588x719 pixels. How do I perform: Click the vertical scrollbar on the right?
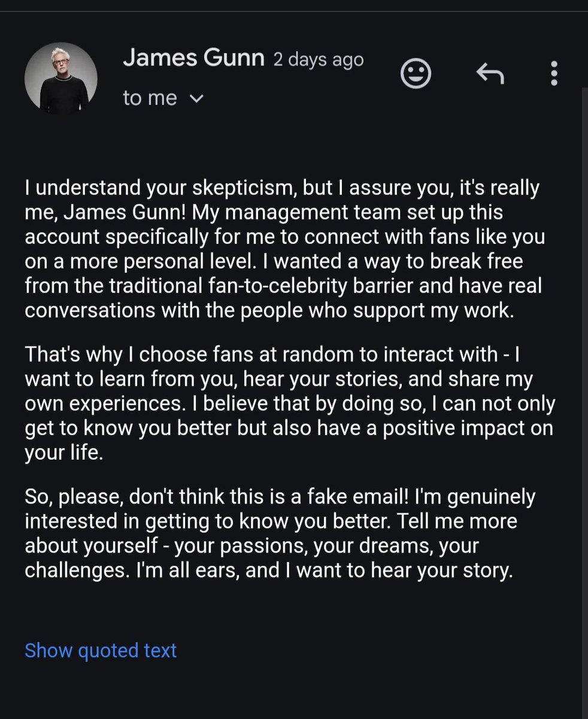(584, 359)
